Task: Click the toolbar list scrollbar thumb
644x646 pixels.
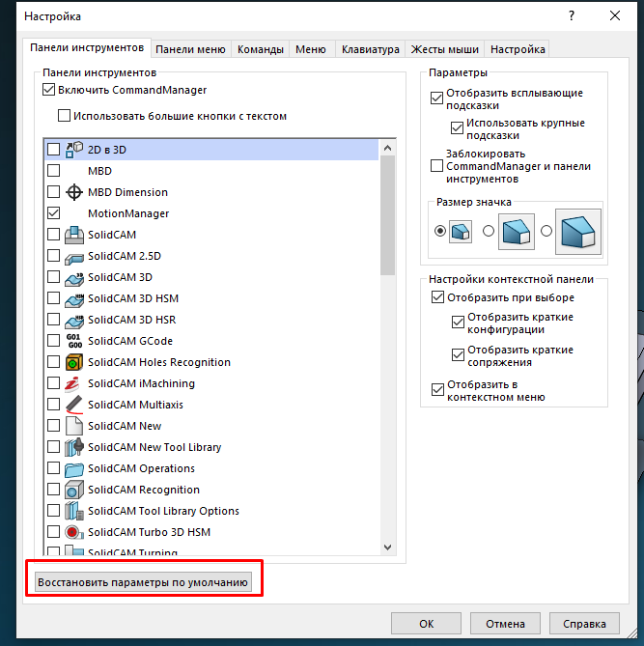Action: tap(387, 215)
